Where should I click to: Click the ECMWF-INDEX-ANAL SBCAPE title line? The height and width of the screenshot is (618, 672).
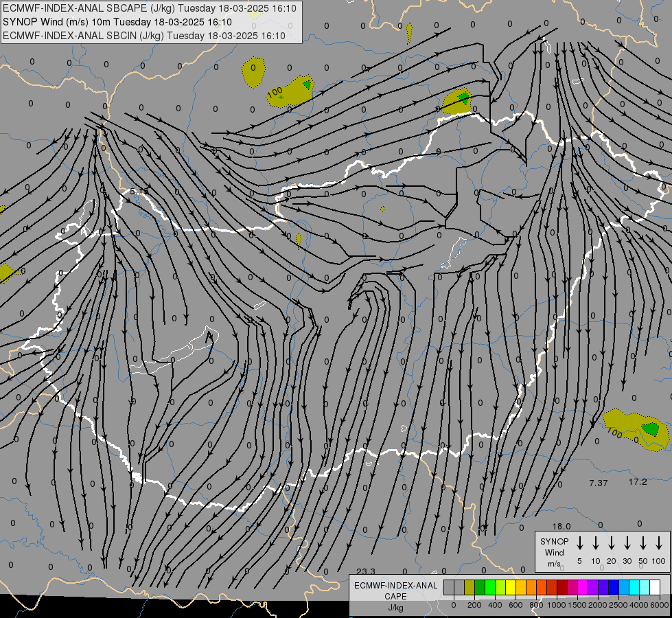(149, 8)
